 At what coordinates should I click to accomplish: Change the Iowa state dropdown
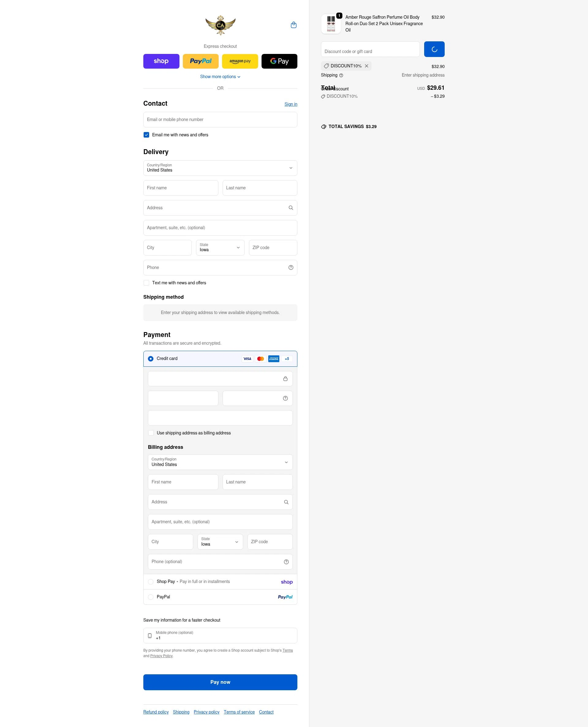click(x=220, y=248)
